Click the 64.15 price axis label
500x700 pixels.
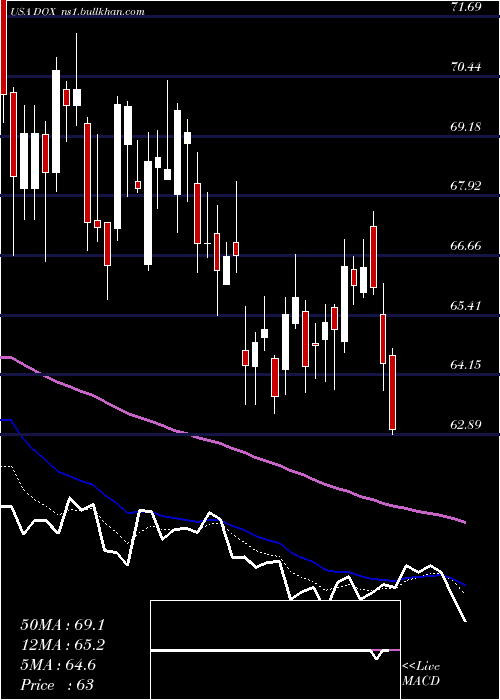coord(466,365)
